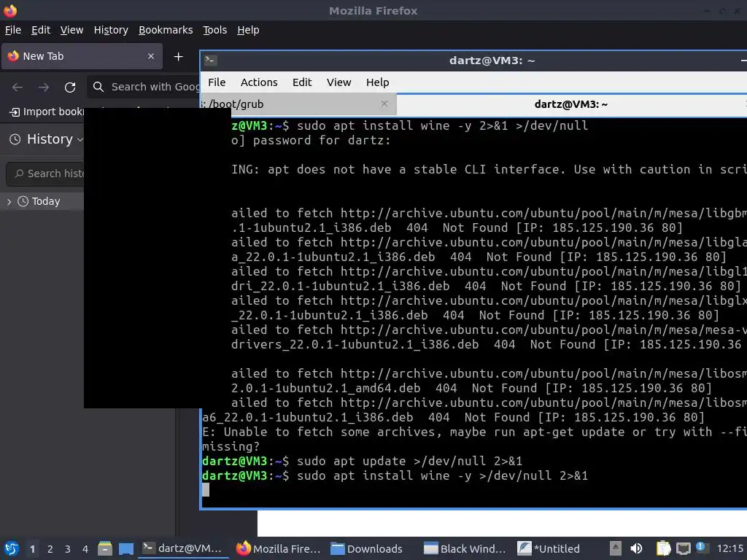Viewport: 747px width, 560px height.
Task: Open the terminal Help menu
Action: click(377, 82)
